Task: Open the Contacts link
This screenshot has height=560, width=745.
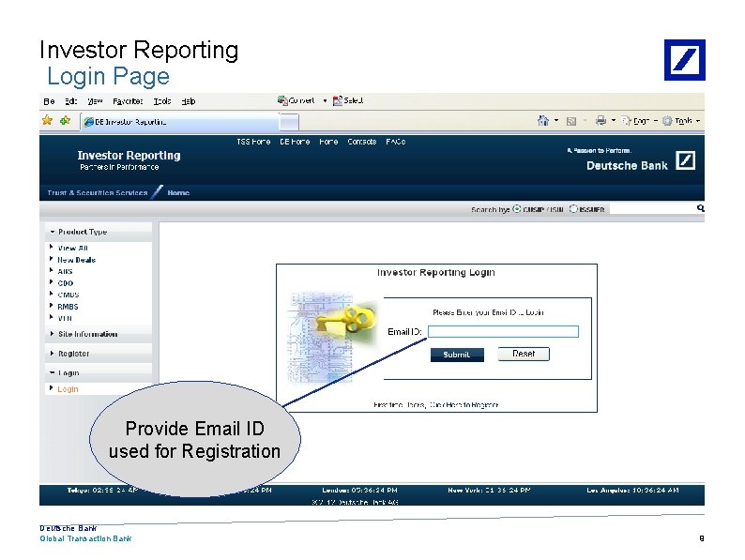Action: pyautogui.click(x=361, y=142)
